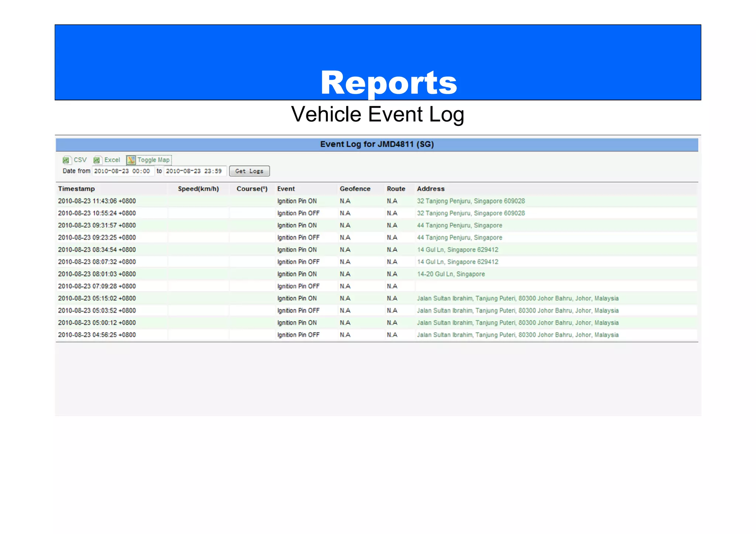Sort by Speed(km/h) column header
Screen dimensions: 756x534
point(199,189)
